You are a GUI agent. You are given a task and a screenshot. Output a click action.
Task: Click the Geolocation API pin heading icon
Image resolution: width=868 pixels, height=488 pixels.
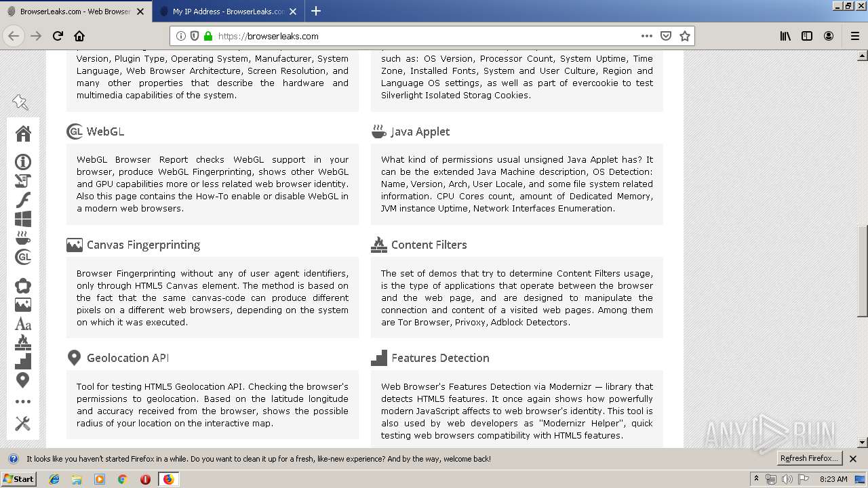point(75,358)
